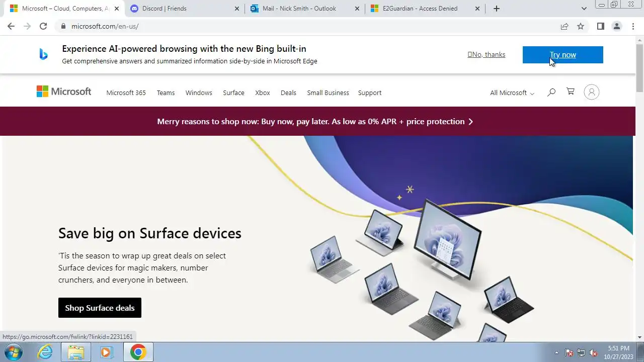Launch Internet Explorer from taskbar

(x=45, y=352)
